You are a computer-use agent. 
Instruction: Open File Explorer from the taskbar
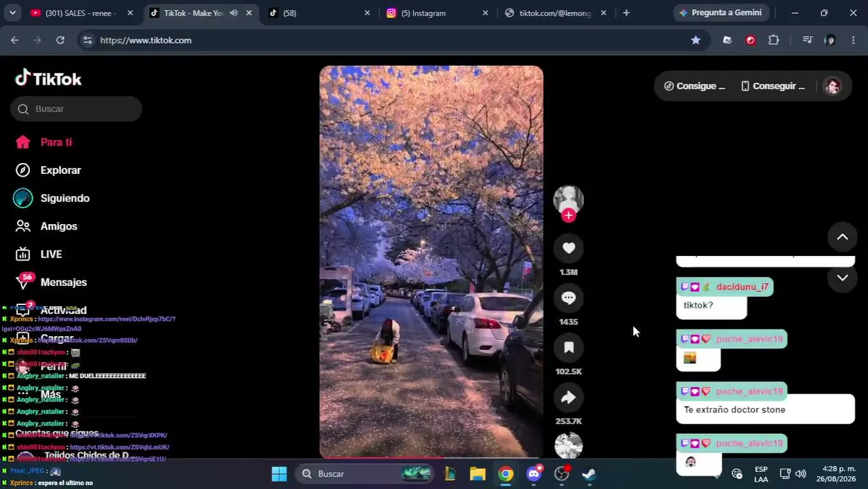pyautogui.click(x=477, y=474)
